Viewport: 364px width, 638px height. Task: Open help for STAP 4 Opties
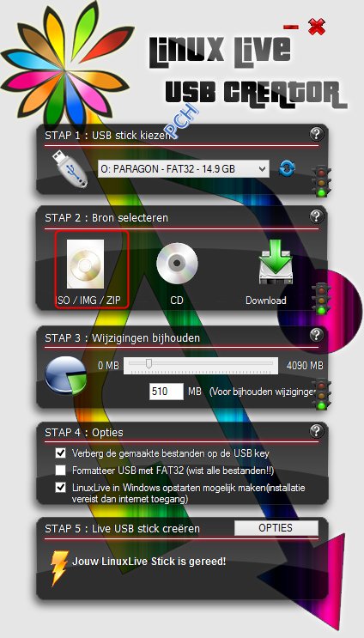(x=317, y=430)
